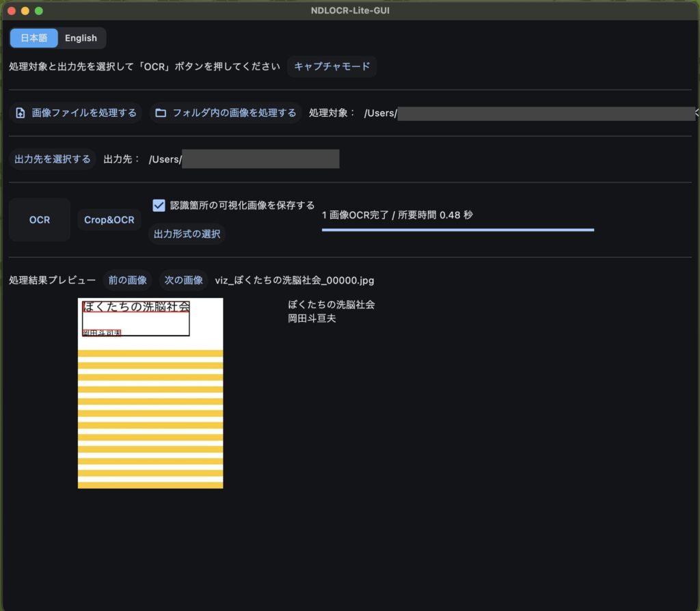700x611 pixels.
Task: Show the previous image with 前の画像
Action: pyautogui.click(x=127, y=280)
